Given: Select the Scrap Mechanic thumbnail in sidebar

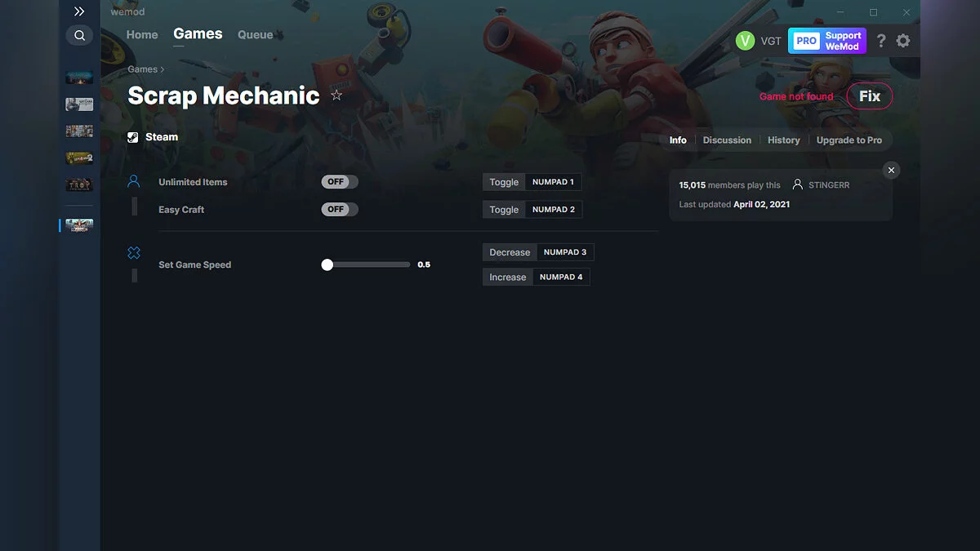Looking at the screenshot, I should pyautogui.click(x=78, y=225).
